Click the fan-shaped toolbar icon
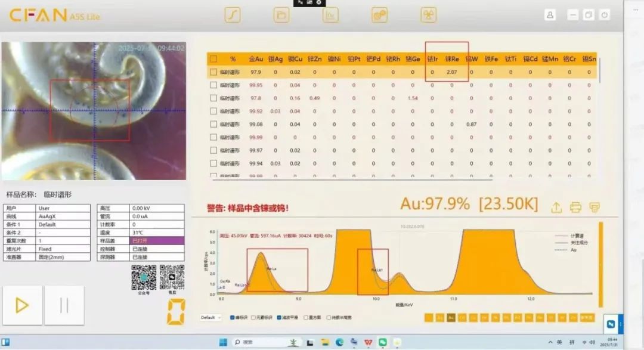This screenshot has height=350, width=644. [x=428, y=14]
